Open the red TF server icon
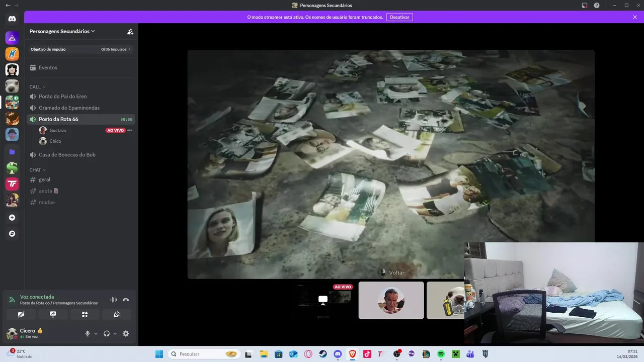Screen dimensions: 644x362 [12, 184]
